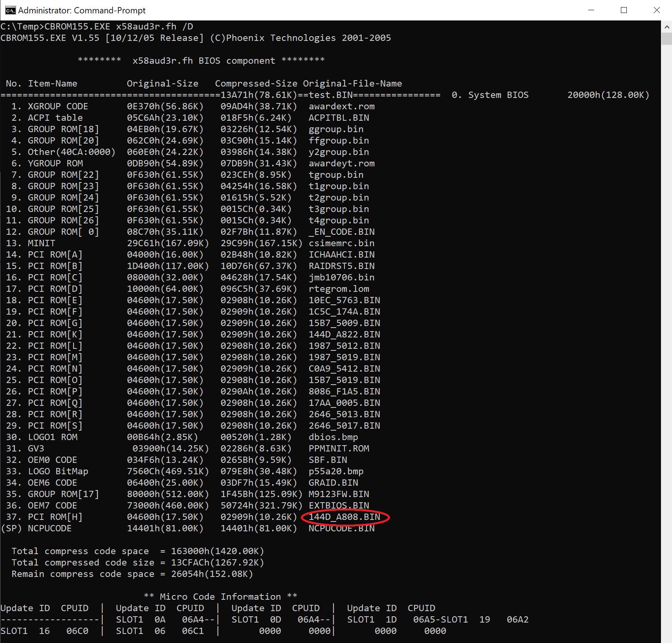Click 'csimemrc.bin' in the MINIT row
The image size is (672, 643).
tap(342, 243)
